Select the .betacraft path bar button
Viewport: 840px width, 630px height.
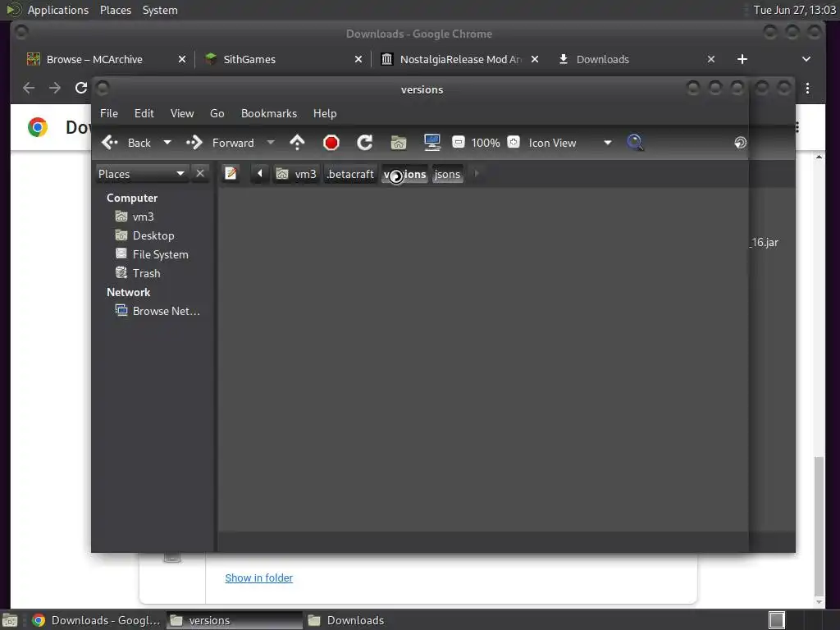[350, 174]
